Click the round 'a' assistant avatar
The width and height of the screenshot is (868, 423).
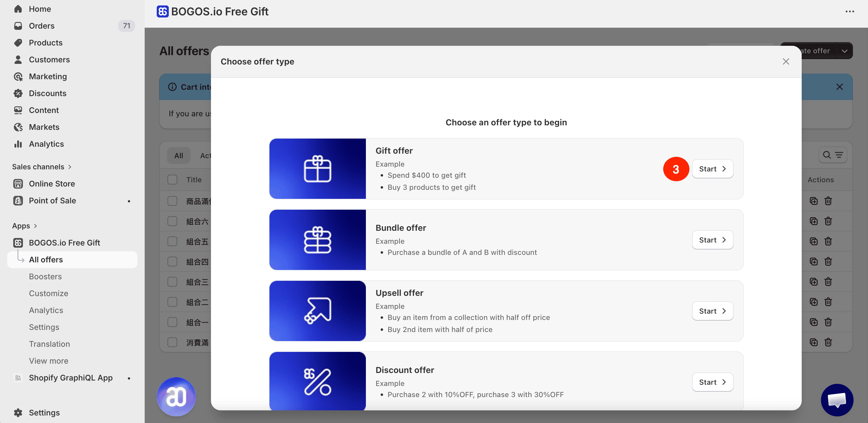pos(176,396)
